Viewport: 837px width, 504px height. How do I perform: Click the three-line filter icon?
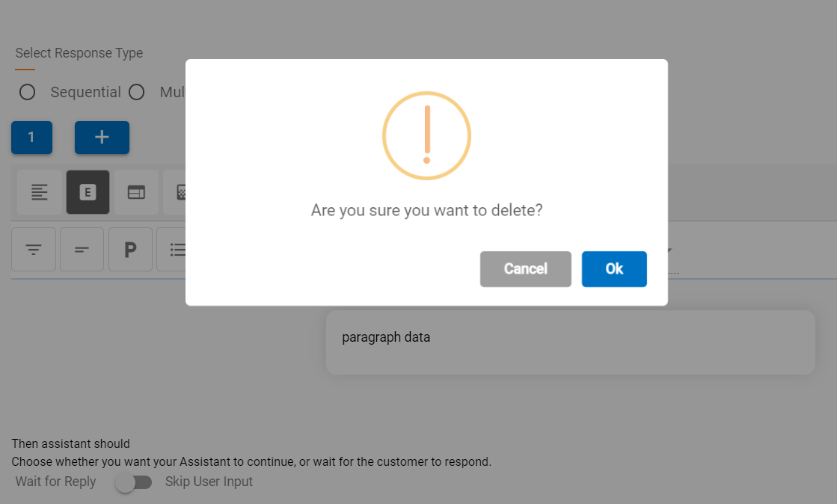tap(34, 249)
